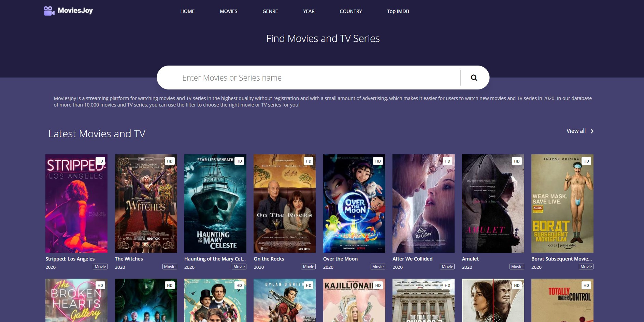Click the Find Movies and TV Series heading
The image size is (644, 322).
[x=323, y=39]
